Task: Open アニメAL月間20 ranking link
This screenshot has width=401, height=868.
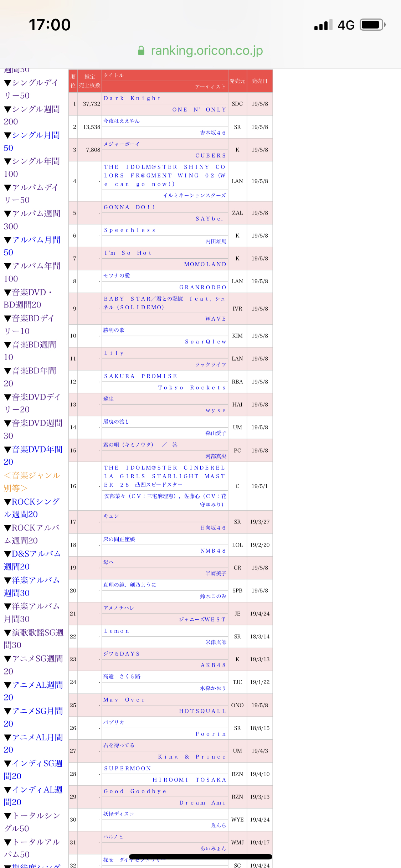Action: coord(33,744)
